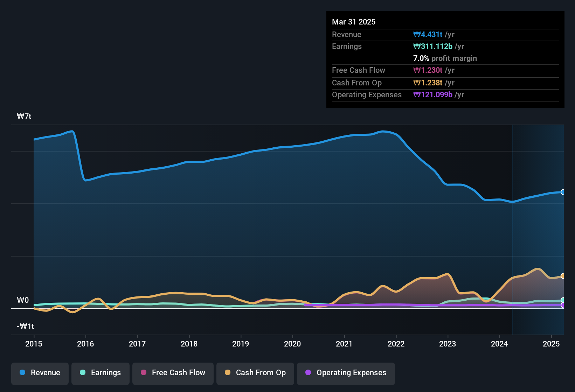Click the Cash From Op endpoint marker
The width and height of the screenshot is (575, 392).
[563, 276]
